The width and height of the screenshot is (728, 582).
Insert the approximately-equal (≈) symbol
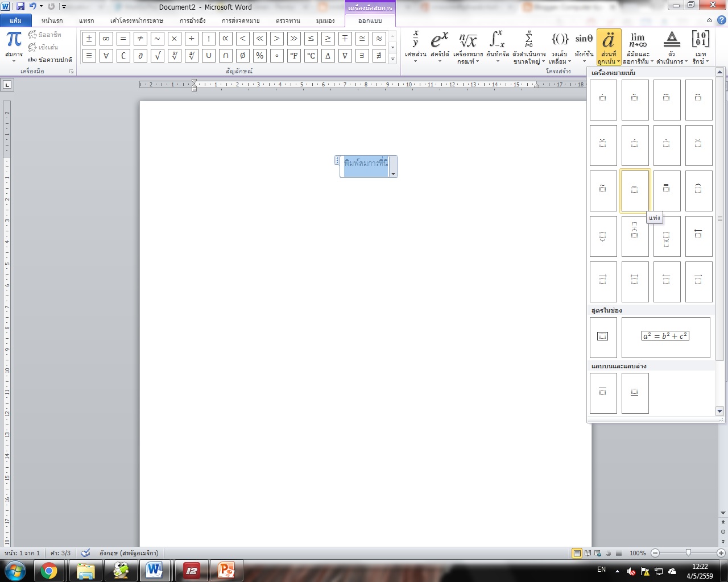pyautogui.click(x=379, y=39)
